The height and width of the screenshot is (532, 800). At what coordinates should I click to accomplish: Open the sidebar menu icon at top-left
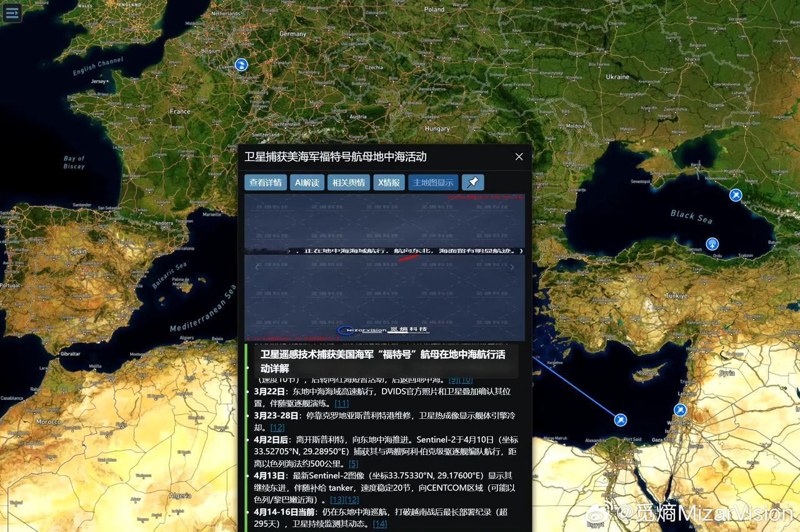(12, 13)
